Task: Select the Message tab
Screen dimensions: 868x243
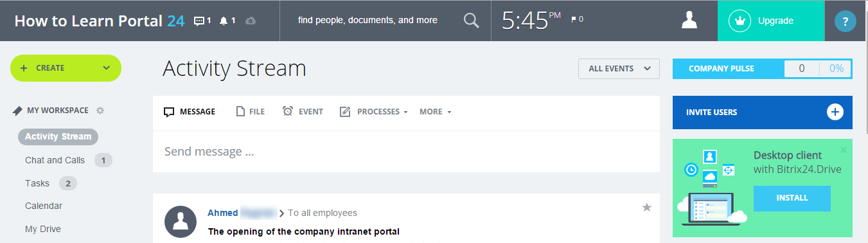Action: 190,112
